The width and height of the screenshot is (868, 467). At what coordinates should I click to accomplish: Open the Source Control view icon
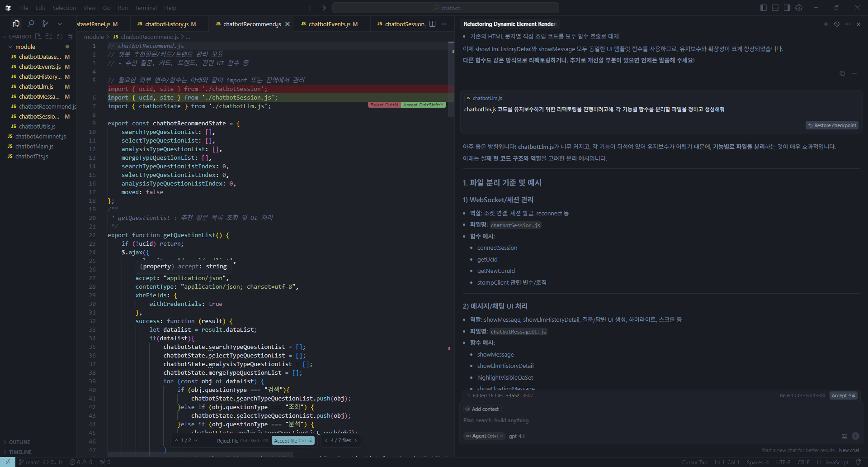(45, 24)
